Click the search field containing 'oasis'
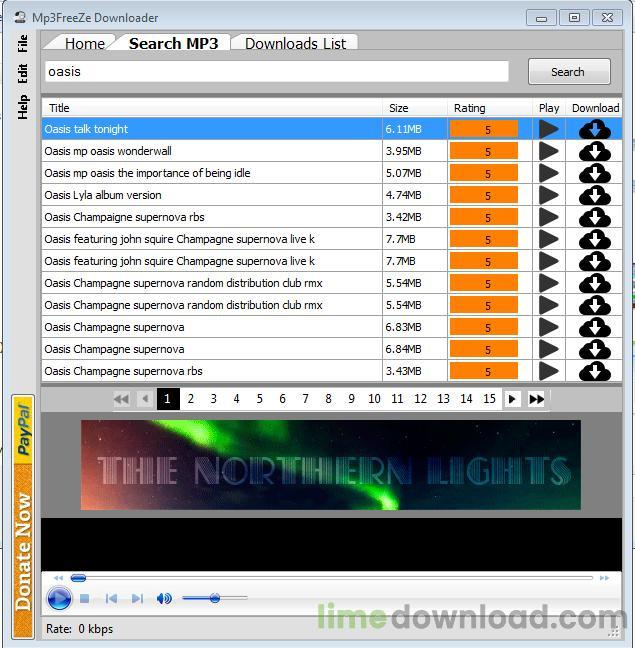This screenshot has width=635, height=648. click(x=276, y=71)
